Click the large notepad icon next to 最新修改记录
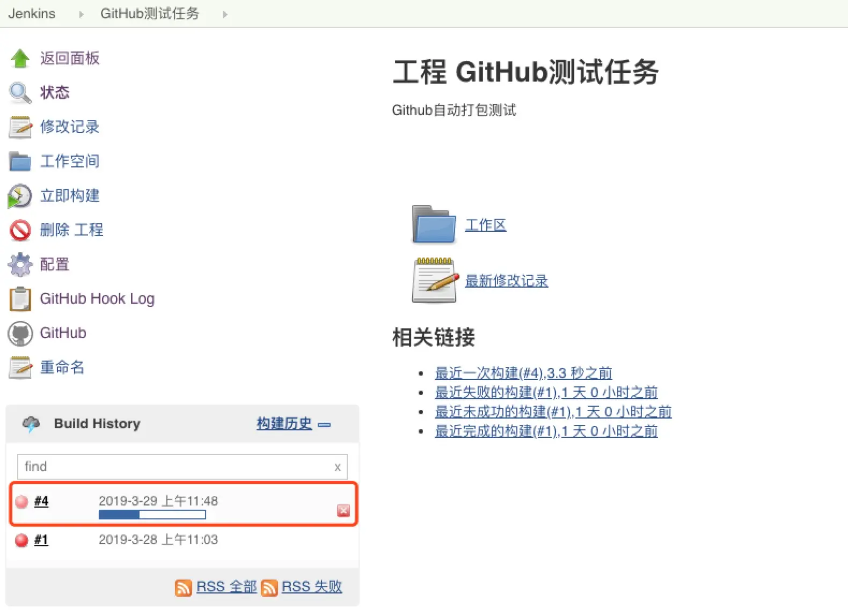The image size is (848, 616). (x=435, y=280)
